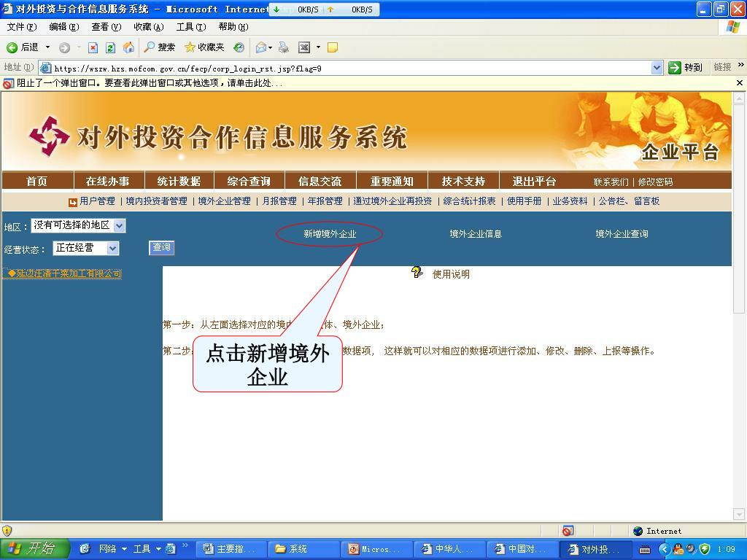Open 重要通知 navigation tab
The image size is (747, 560).
392,182
